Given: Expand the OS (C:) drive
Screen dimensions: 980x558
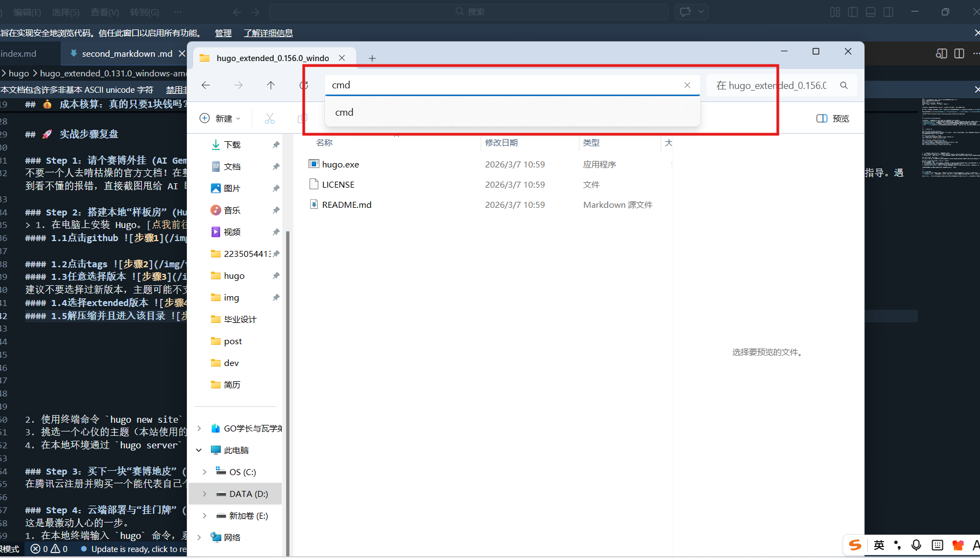Looking at the screenshot, I should 204,472.
